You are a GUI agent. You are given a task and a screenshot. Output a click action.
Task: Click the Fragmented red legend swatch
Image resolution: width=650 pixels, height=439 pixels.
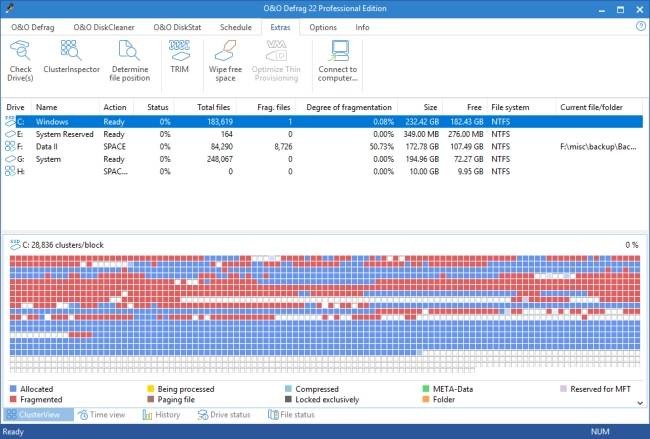[13, 399]
